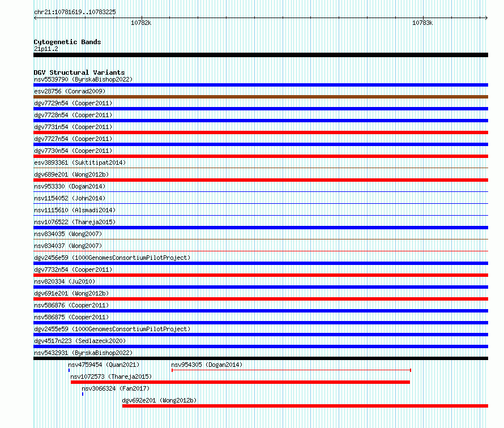The image size is (504, 428).
Task: Click the red bar under nsv1072573
Action: (x=241, y=382)
